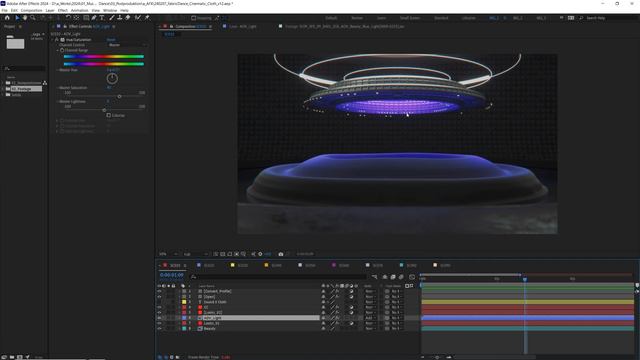The width and height of the screenshot is (640, 360).
Task: Collapse the Master Hue property twirl
Action: (x=57, y=70)
